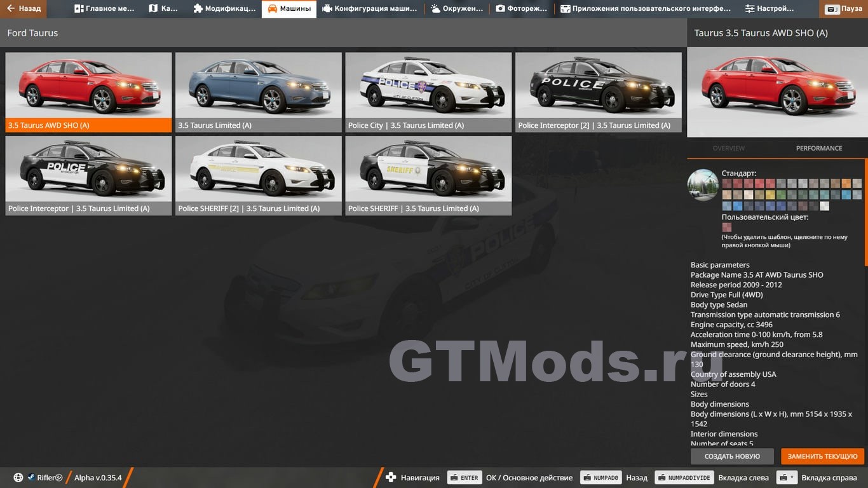Screen dimensions: 868x488
Task: Click the Вкладка справа label
Action: 829,478
